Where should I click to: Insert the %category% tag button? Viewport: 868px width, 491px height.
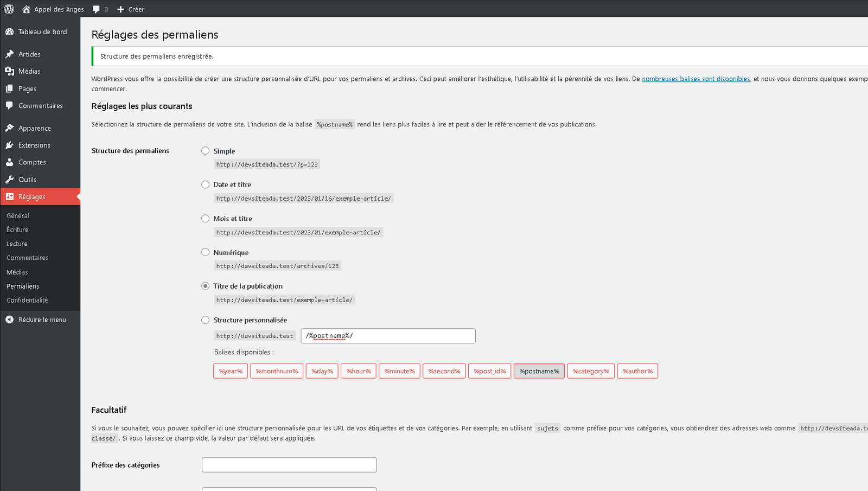pyautogui.click(x=591, y=371)
